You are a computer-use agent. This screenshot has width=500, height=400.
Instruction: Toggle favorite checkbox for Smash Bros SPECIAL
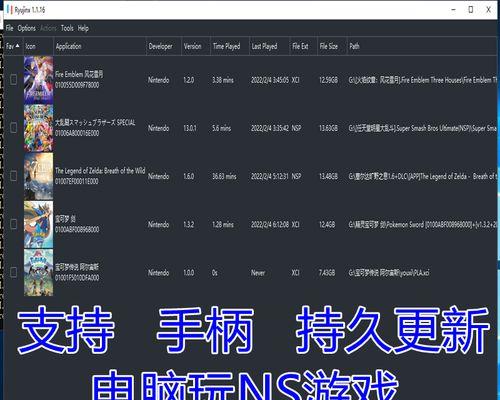(x=14, y=128)
